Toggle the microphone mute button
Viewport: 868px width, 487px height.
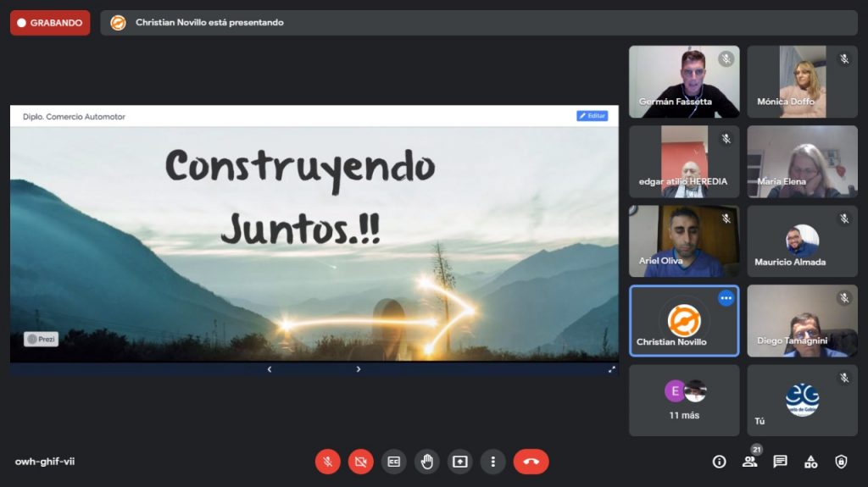pyautogui.click(x=328, y=462)
